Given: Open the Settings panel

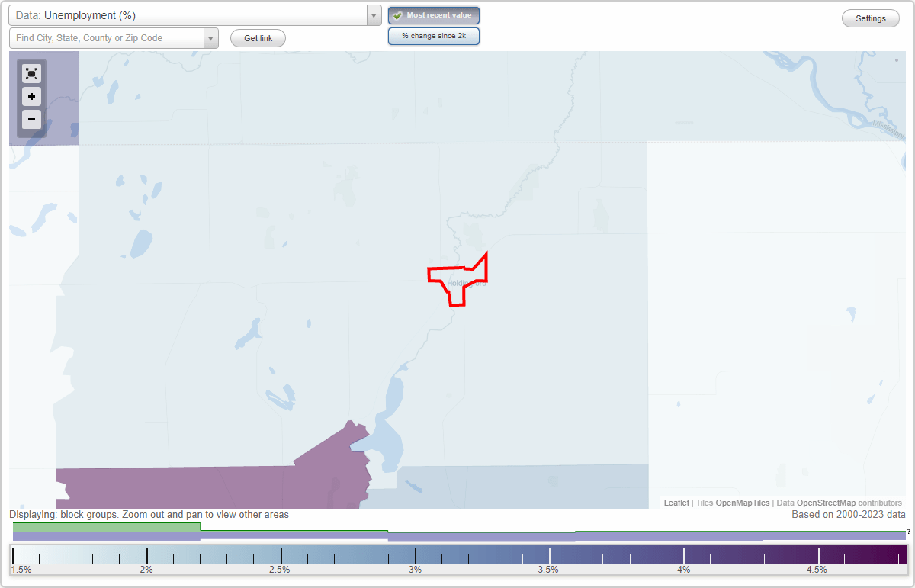Looking at the screenshot, I should tap(870, 18).
